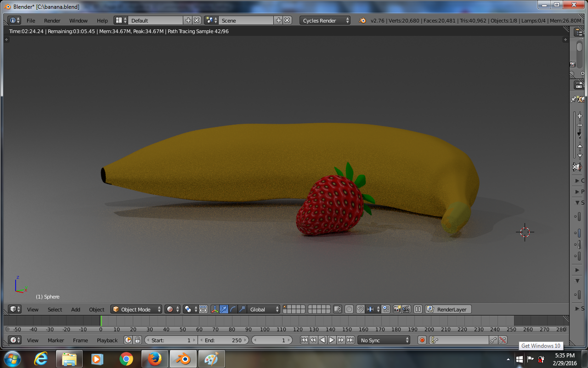This screenshot has width=588, height=368.
Task: Click the Blender logo in the info header
Action: [x=362, y=21]
